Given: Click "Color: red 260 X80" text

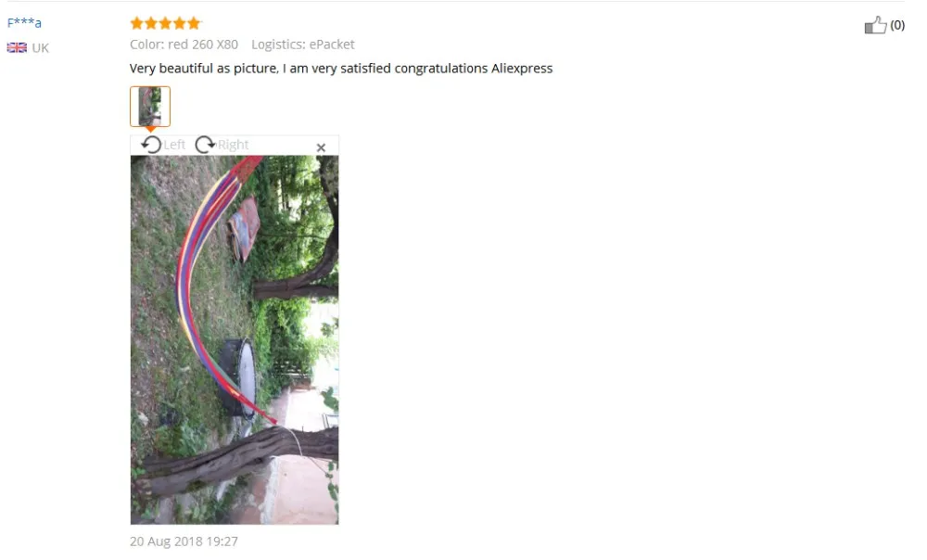Looking at the screenshot, I should pos(184,45).
